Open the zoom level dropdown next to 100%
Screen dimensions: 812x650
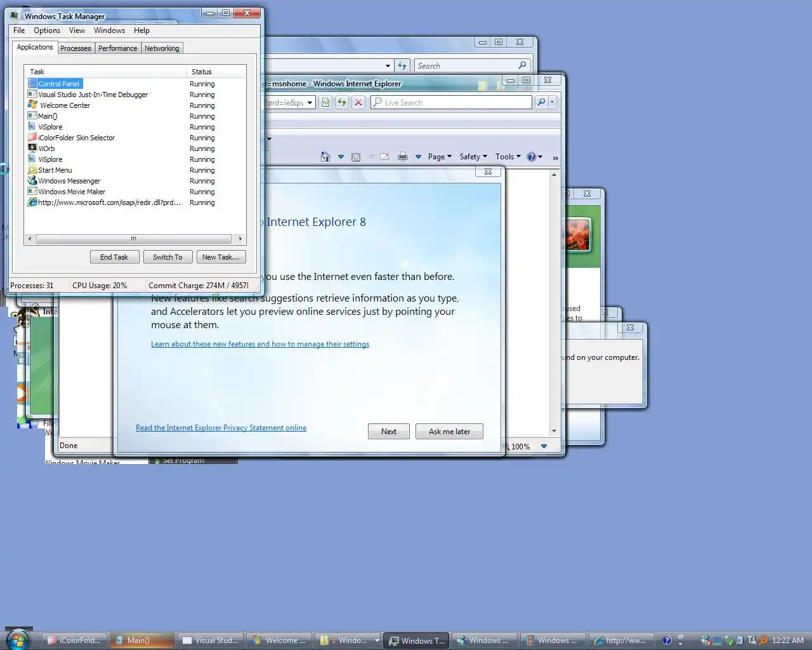[544, 446]
